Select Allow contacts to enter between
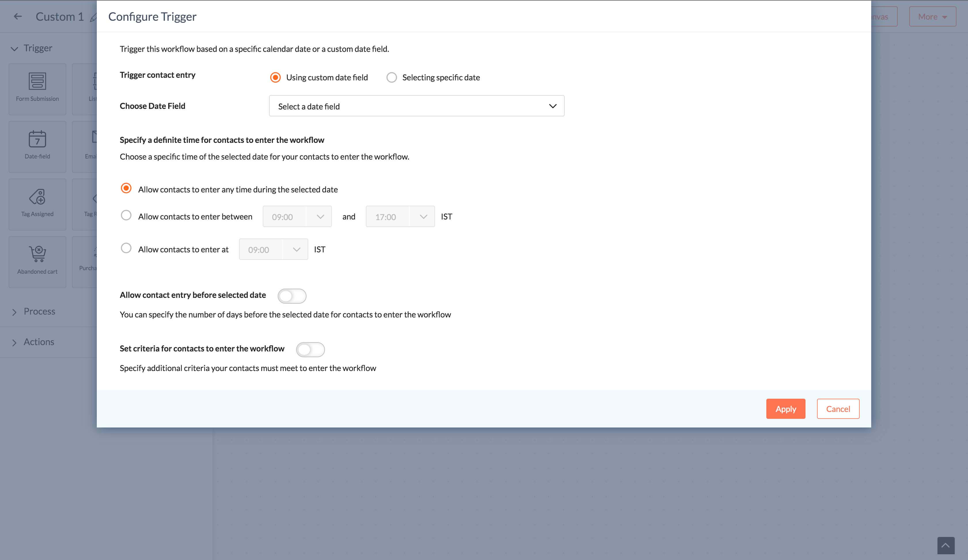 (x=125, y=215)
